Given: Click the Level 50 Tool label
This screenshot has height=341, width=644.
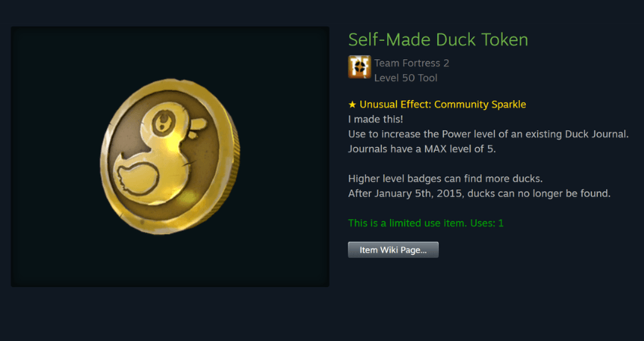Looking at the screenshot, I should click(x=405, y=77).
